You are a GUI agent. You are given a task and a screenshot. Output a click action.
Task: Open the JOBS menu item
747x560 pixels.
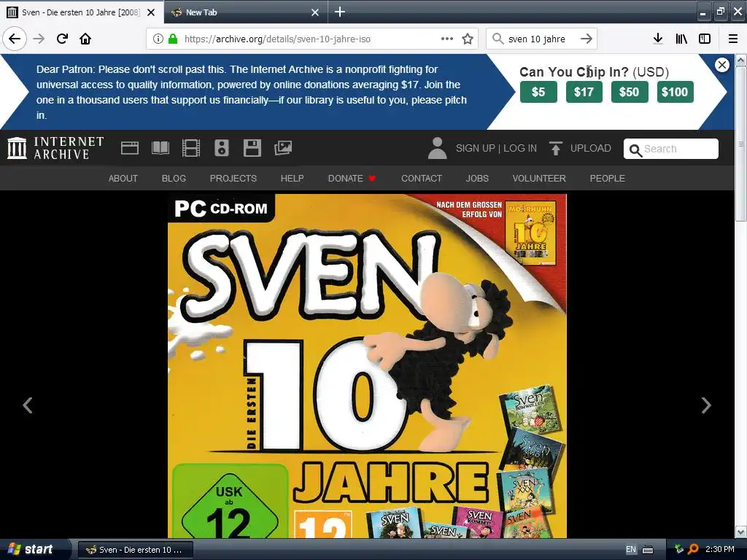(477, 178)
